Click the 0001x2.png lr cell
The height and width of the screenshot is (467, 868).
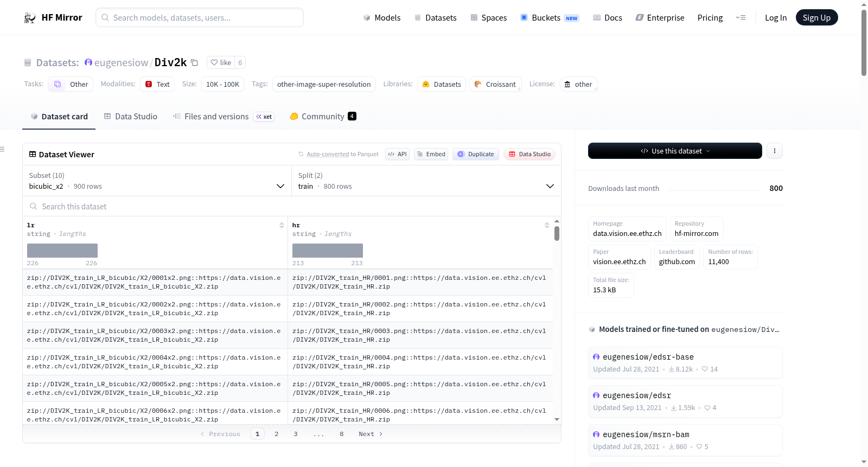pos(155,282)
